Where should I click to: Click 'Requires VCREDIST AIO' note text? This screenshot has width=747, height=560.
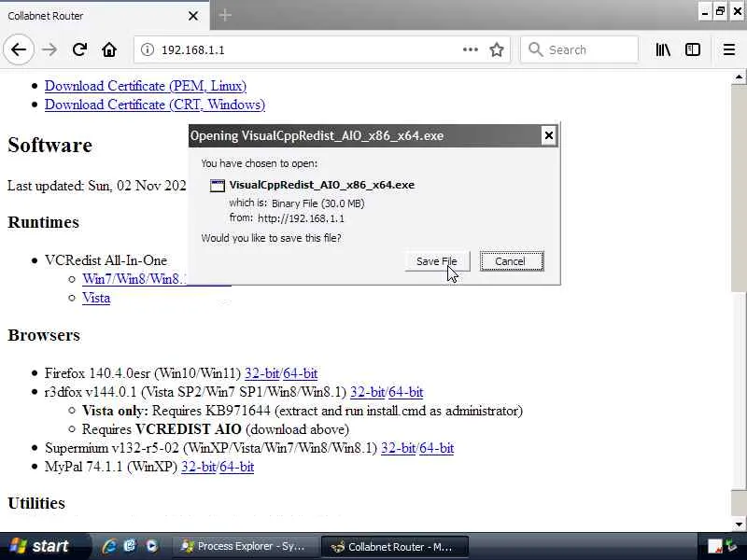coord(216,429)
